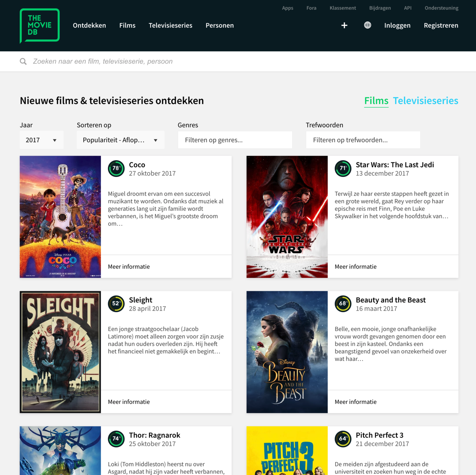Click Meer informatie under Coco
The height and width of the screenshot is (475, 476).
pyautogui.click(x=129, y=267)
